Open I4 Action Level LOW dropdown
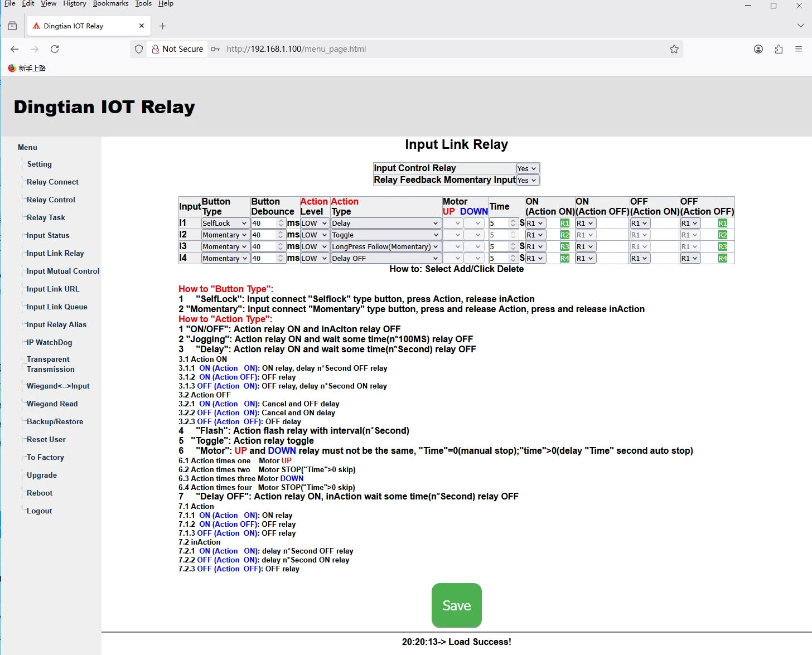The width and height of the screenshot is (812, 655). (315, 258)
